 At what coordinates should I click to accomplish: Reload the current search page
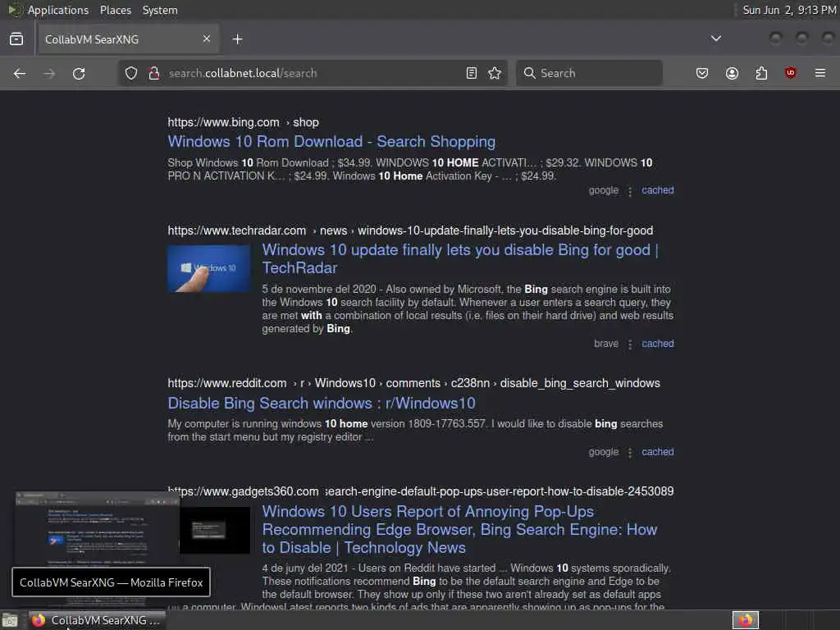coord(79,73)
